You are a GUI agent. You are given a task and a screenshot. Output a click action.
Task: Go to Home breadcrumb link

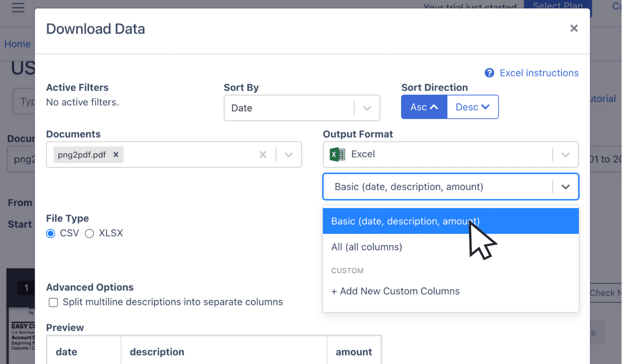click(x=17, y=44)
